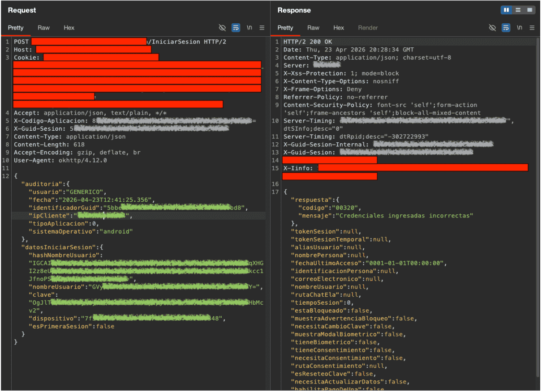542x392 pixels.
Task: Toggle \n newline display in Request panel
Action: click(x=249, y=28)
